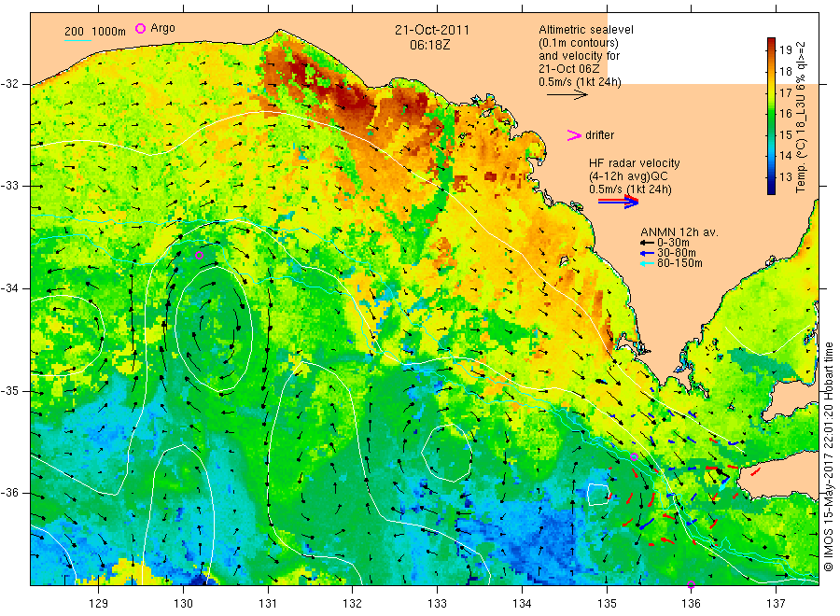The height and width of the screenshot is (616, 840).
Task: Click the temperature color bar
Action: [x=772, y=116]
